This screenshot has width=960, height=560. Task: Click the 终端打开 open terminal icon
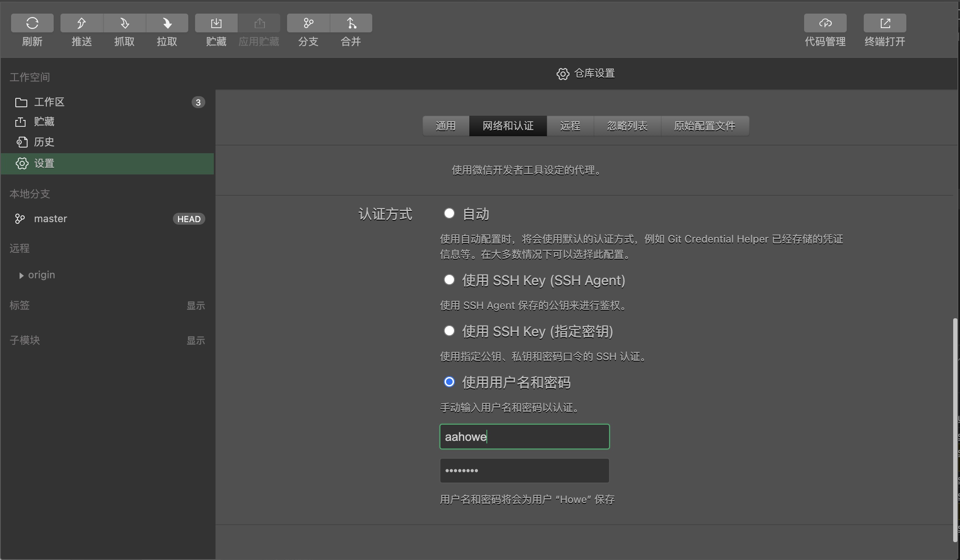[x=885, y=23]
